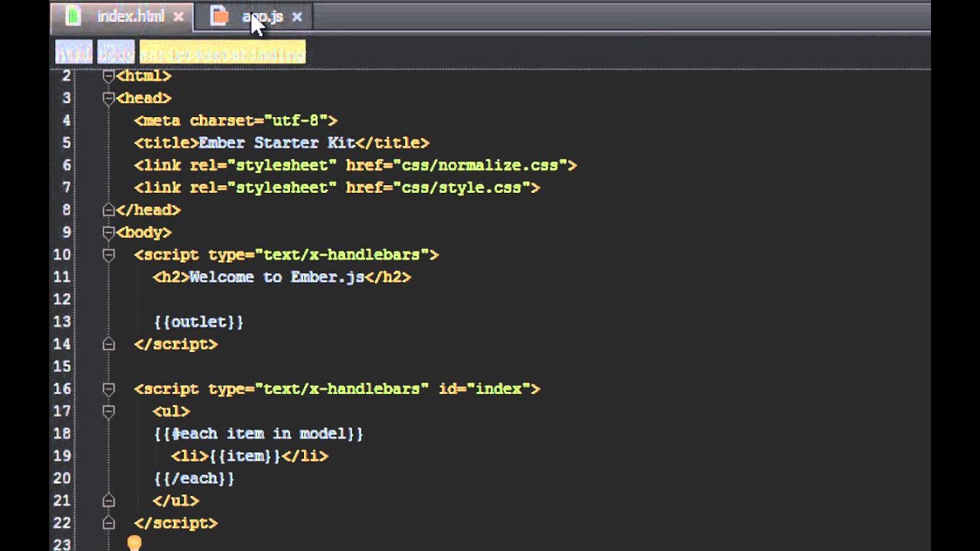980x551 pixels.
Task: Click the "Welcome to Ember.js" heading text
Action: pyautogui.click(x=276, y=277)
